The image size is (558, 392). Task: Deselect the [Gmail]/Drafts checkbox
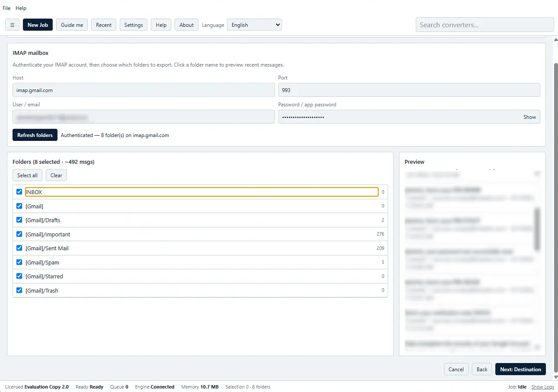[x=19, y=220]
